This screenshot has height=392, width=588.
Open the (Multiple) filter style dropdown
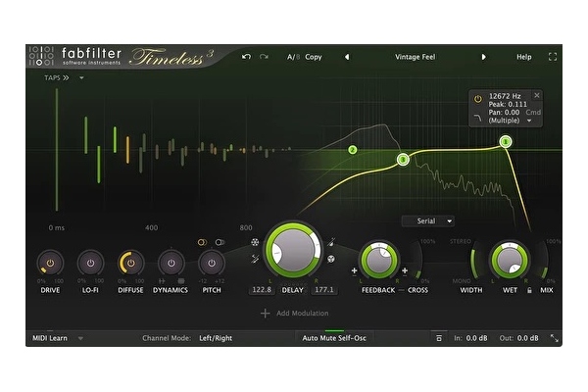[x=510, y=121]
